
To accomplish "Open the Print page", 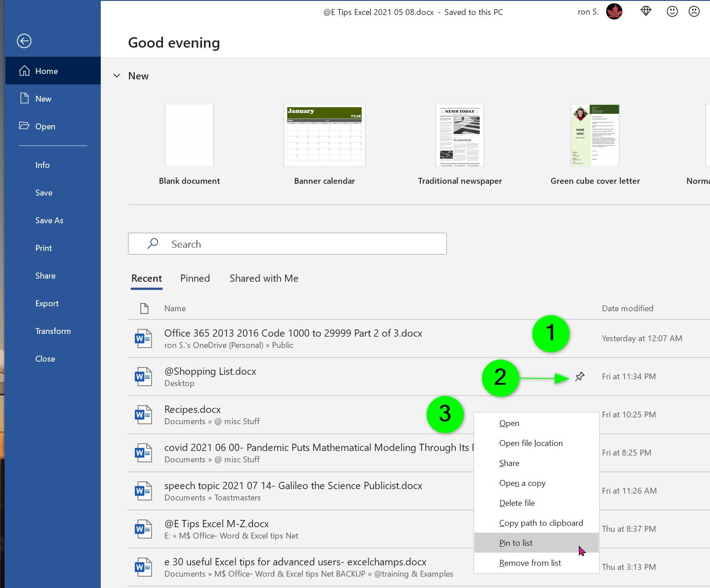I will pos(53,248).
